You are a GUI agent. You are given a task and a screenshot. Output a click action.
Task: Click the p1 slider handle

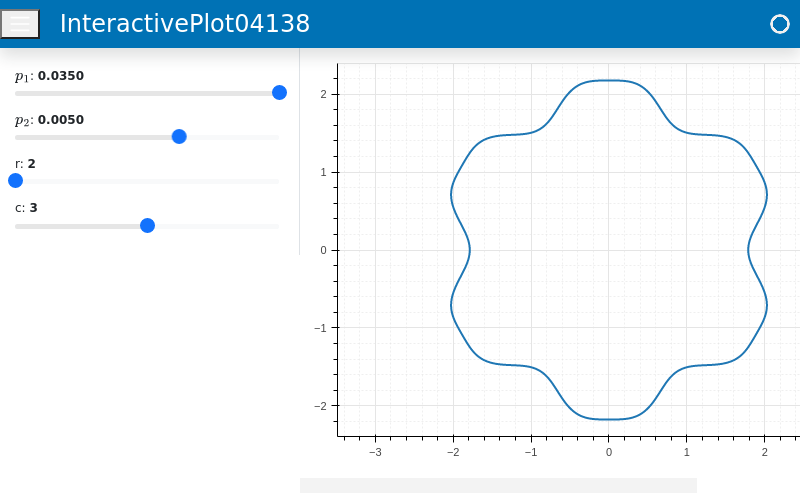tap(279, 93)
